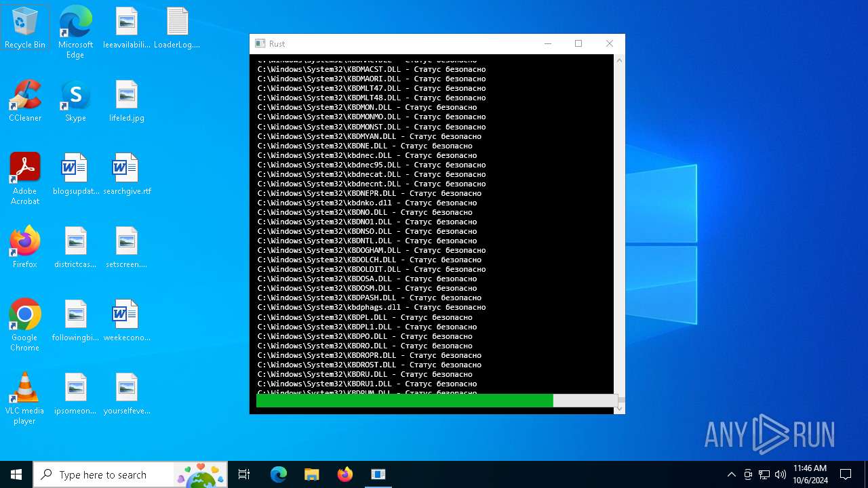The height and width of the screenshot is (488, 868).
Task: Click the Rust window scrollbar up arrow
Action: 619,60
